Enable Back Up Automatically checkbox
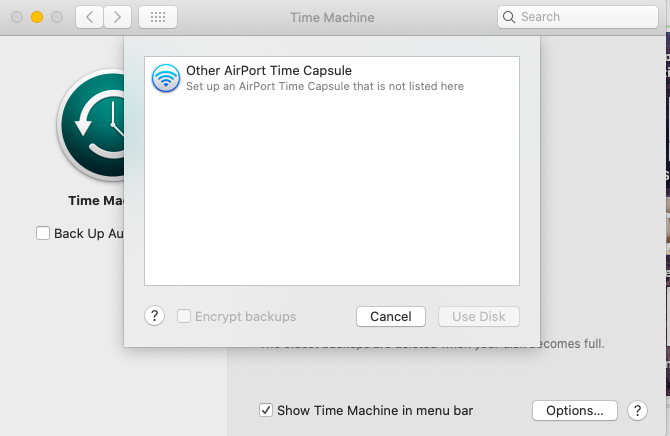Image resolution: width=670 pixels, height=436 pixels. tap(43, 233)
